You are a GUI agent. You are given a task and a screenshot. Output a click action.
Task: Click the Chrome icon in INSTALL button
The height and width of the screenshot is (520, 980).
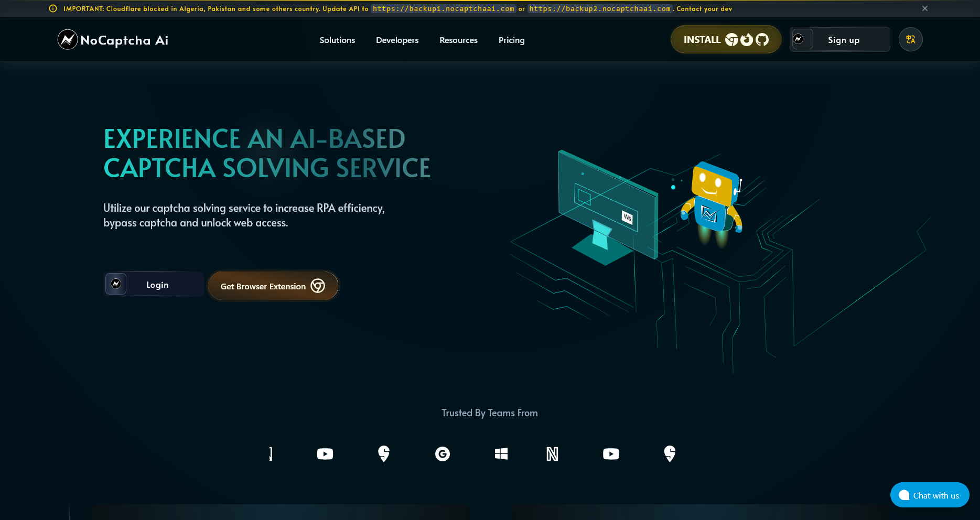point(731,40)
